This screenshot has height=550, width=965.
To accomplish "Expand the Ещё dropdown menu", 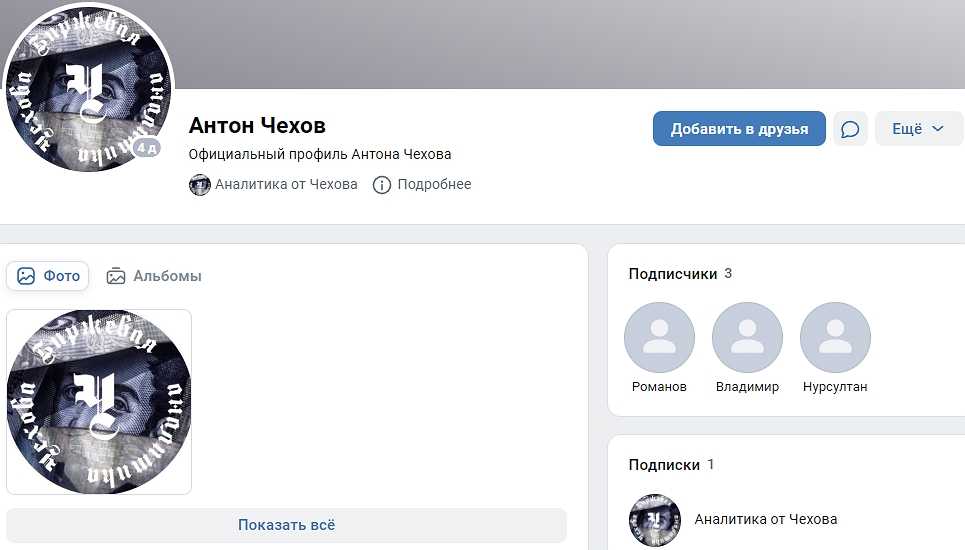I will [x=918, y=129].
